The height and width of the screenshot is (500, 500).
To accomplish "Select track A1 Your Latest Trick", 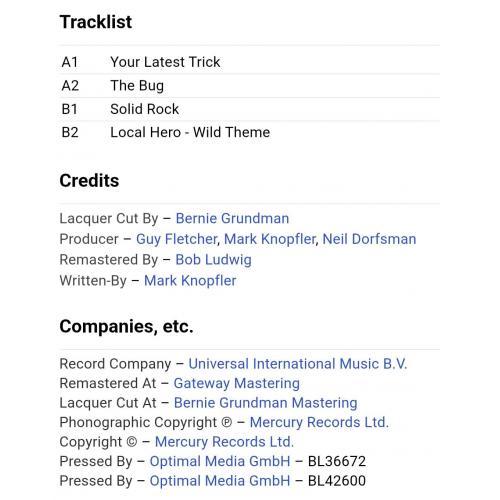I will (x=250, y=62).
